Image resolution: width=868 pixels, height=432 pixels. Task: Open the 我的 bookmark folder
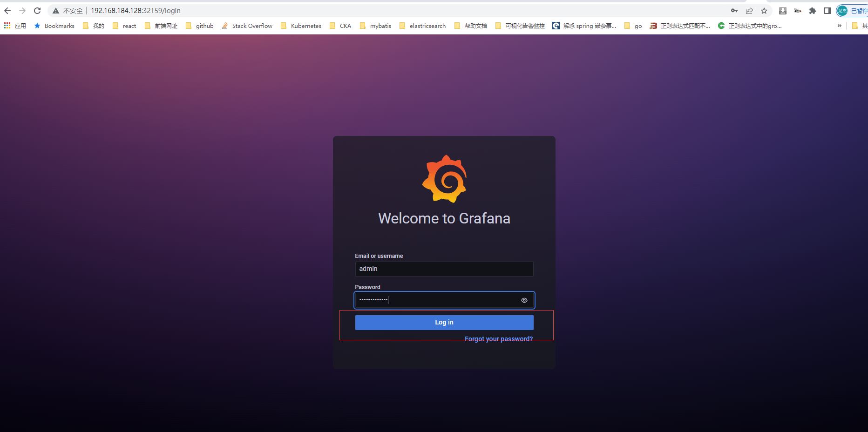94,26
